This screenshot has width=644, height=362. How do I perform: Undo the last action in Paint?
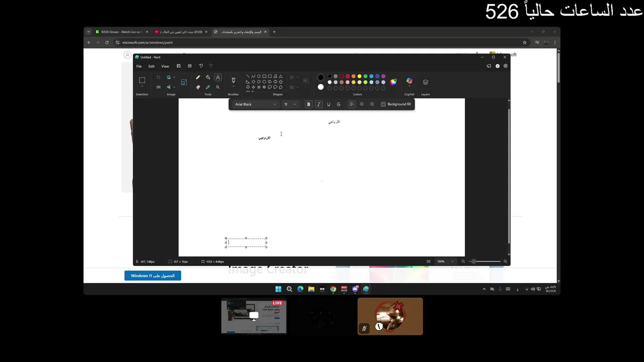coord(201,66)
